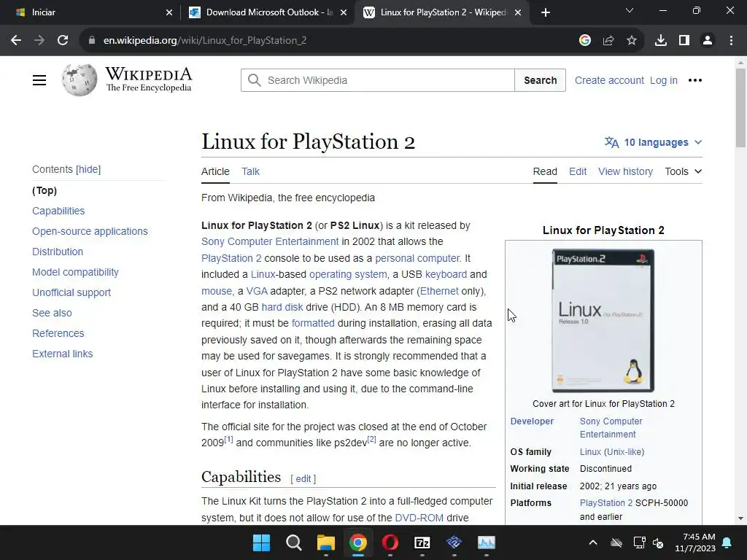
Task: Open taskbar Search magnifier
Action: point(293,542)
